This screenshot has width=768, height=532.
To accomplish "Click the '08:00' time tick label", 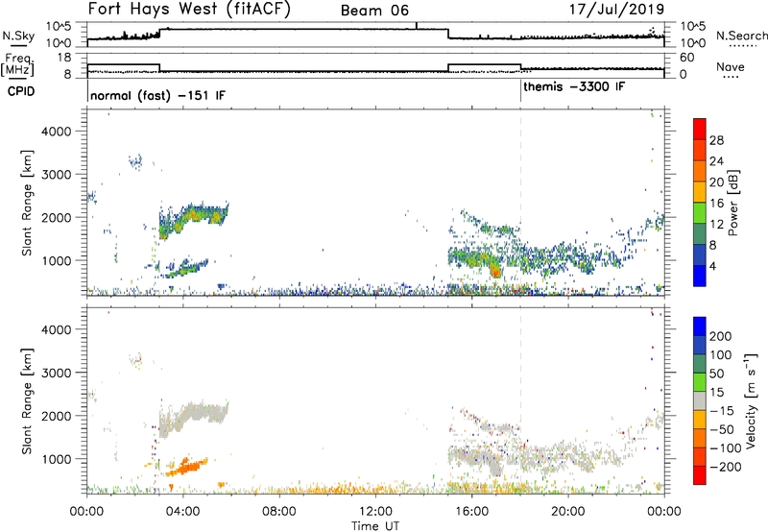I will point(278,512).
